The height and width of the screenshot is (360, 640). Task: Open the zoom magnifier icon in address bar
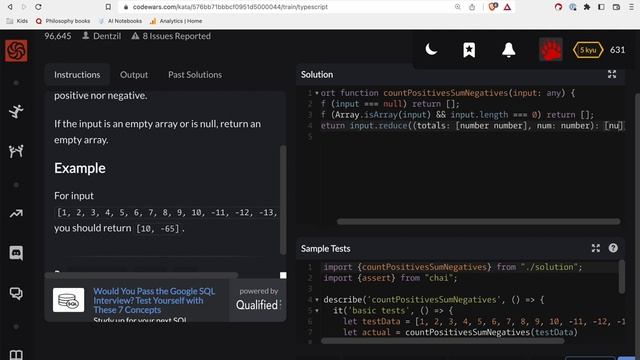pyautogui.click(x=458, y=7)
